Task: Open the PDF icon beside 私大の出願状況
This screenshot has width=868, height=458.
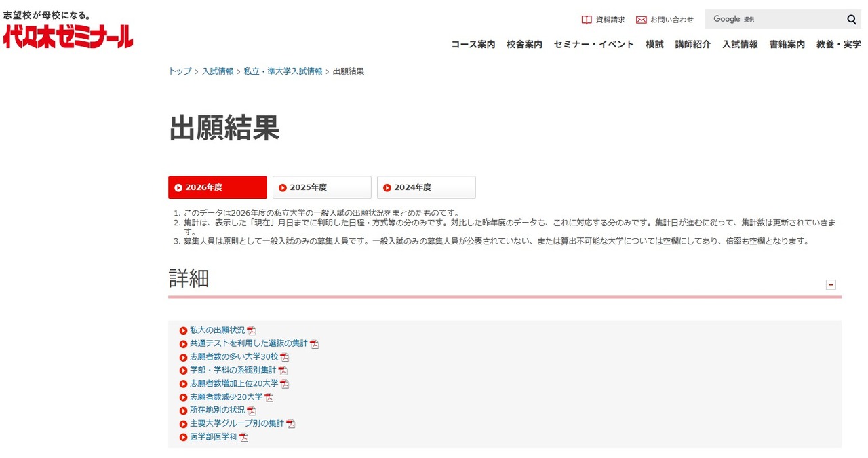Action: click(x=252, y=330)
